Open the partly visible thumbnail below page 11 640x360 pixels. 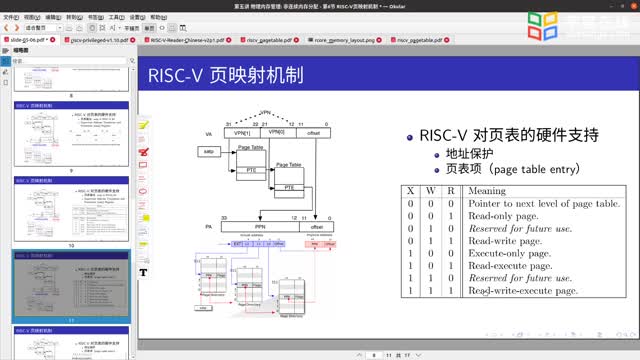pyautogui.click(x=71, y=343)
